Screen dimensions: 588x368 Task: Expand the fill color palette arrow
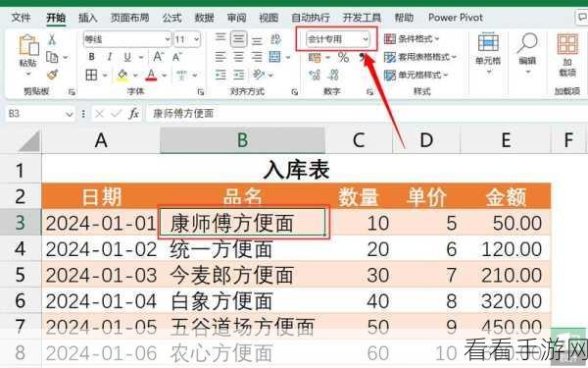pyautogui.click(x=135, y=76)
